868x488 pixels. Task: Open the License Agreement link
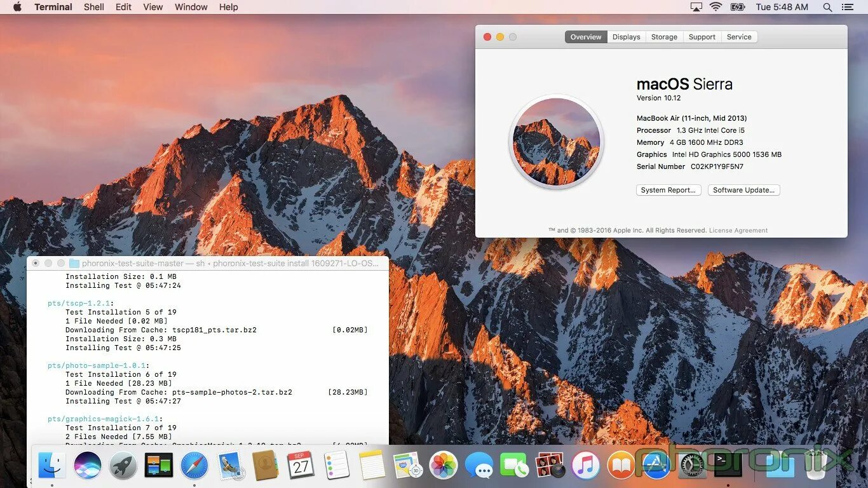pyautogui.click(x=738, y=230)
